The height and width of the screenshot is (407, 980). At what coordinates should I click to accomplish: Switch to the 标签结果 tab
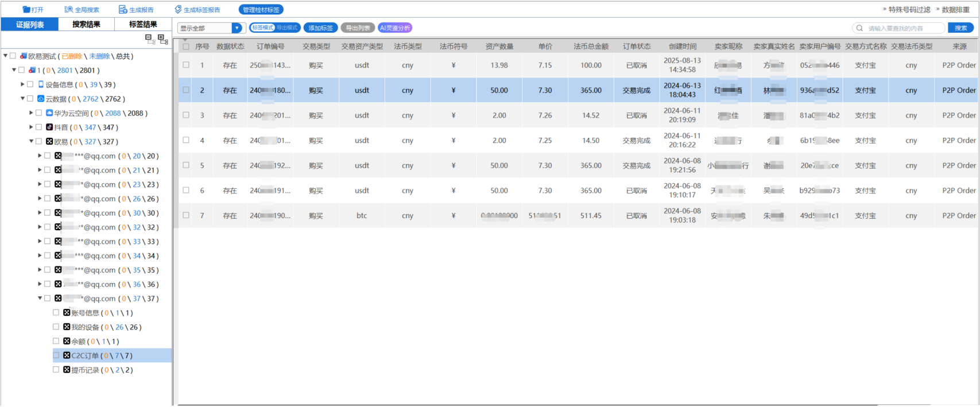(x=142, y=24)
